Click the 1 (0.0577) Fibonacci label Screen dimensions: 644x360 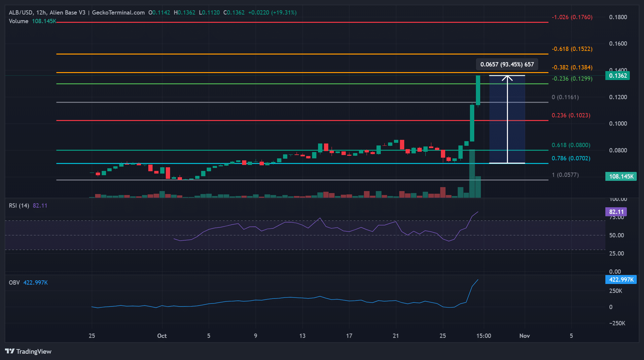[565, 175]
